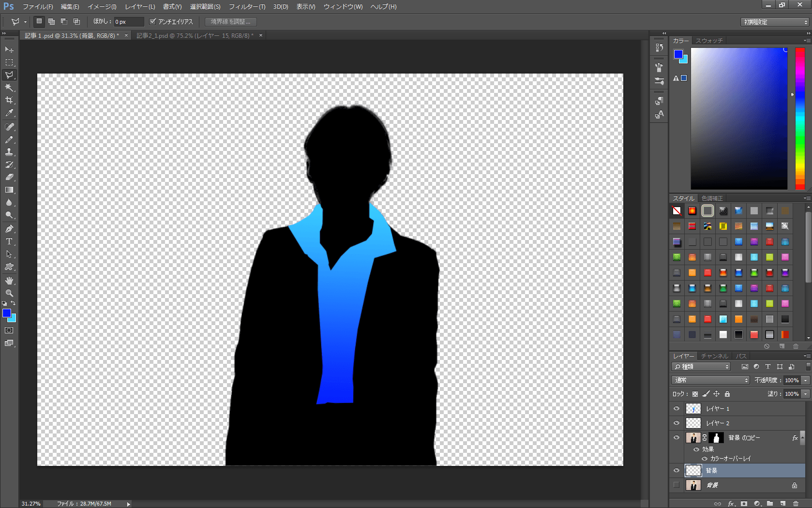Click the 境界線を調整 button
Screen dimensions: 812x508
(x=230, y=22)
